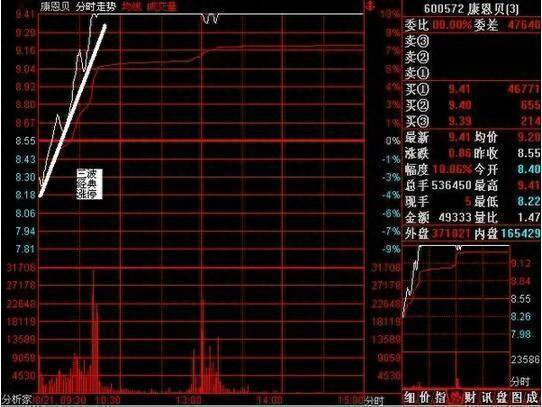
Task: Open the 图 chart tab
Action: (517, 397)
